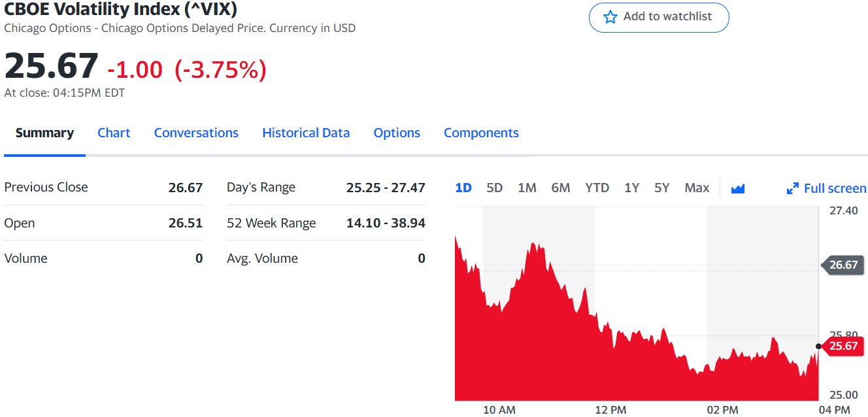Switch to the Chart tab
Screen dimensions: 868x417
(114, 133)
